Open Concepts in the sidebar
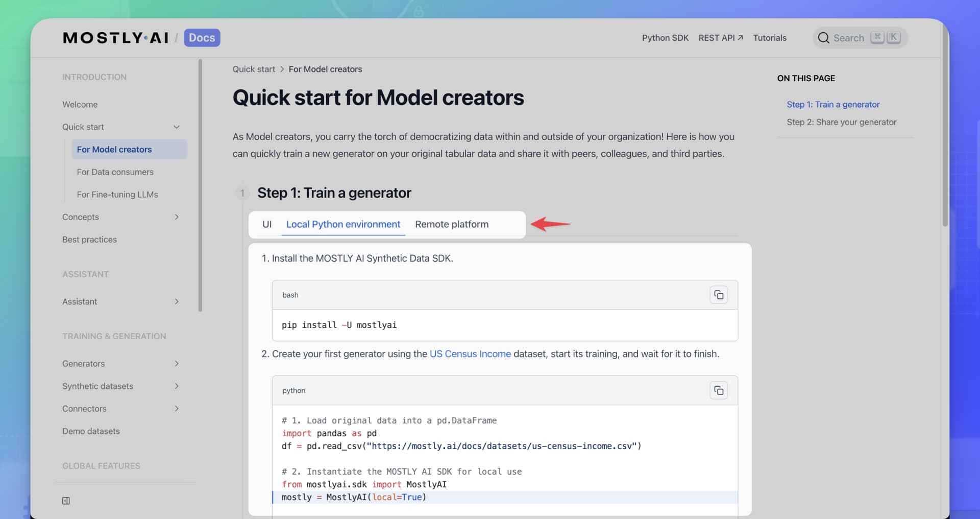This screenshot has height=519, width=980. (x=81, y=217)
